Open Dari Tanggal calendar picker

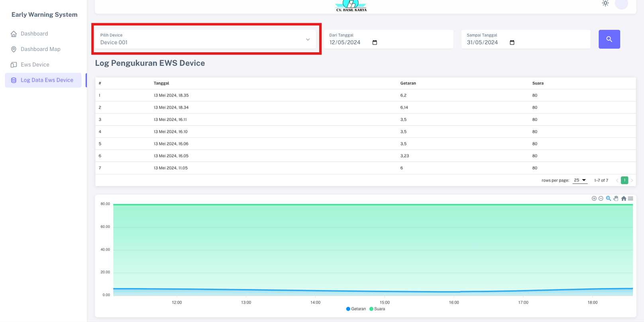(x=375, y=43)
